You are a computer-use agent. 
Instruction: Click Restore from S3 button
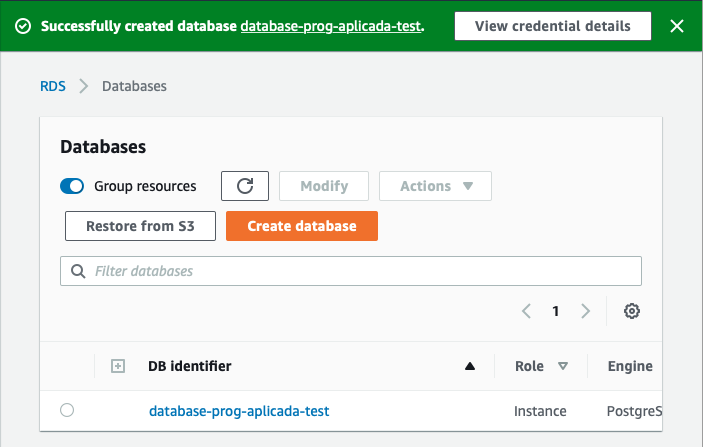click(140, 226)
